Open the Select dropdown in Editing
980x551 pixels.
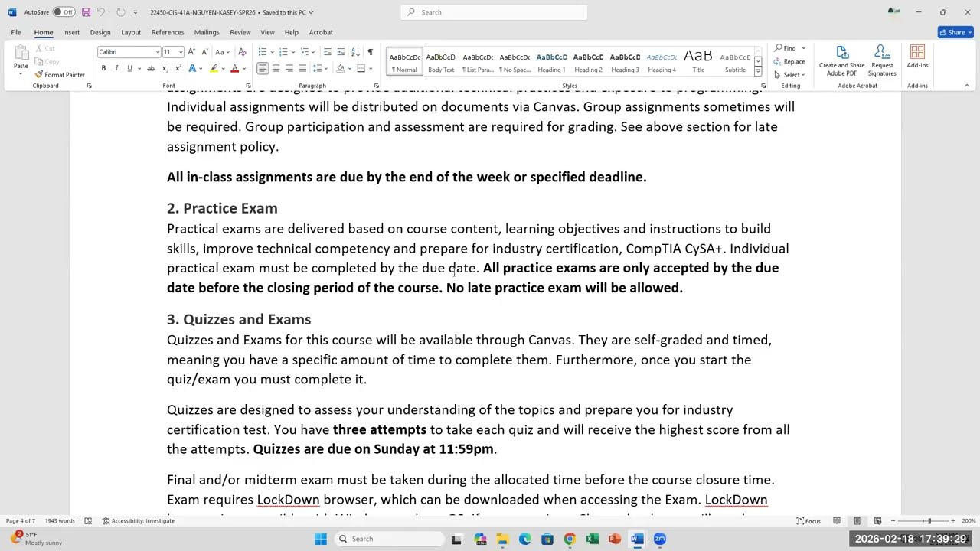click(x=789, y=75)
